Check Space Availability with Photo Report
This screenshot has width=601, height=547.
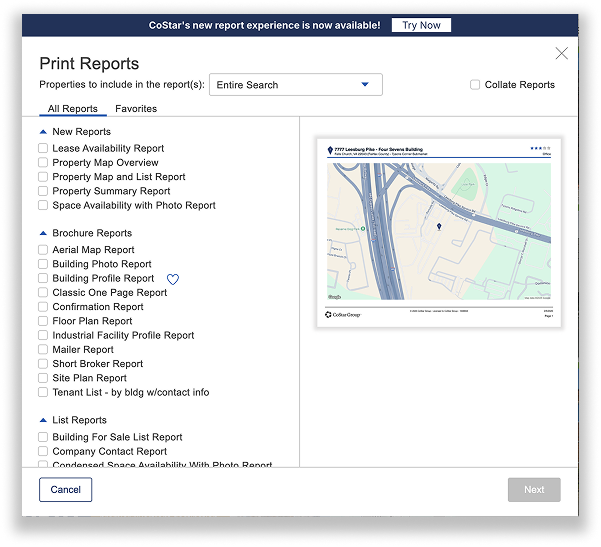tap(43, 205)
